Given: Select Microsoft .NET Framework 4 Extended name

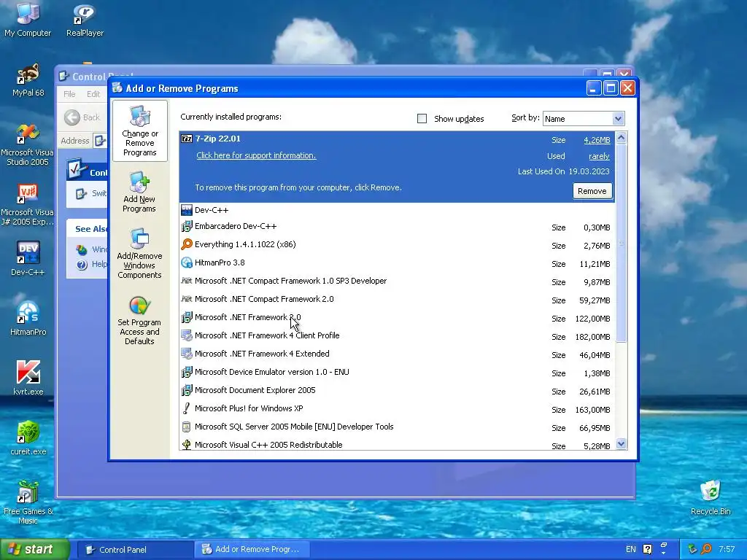Looking at the screenshot, I should 262,354.
